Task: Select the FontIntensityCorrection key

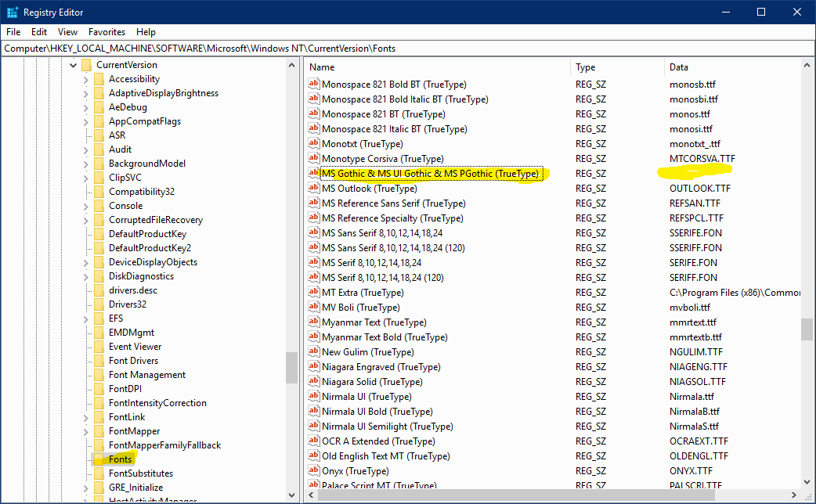Action: pyautogui.click(x=157, y=402)
